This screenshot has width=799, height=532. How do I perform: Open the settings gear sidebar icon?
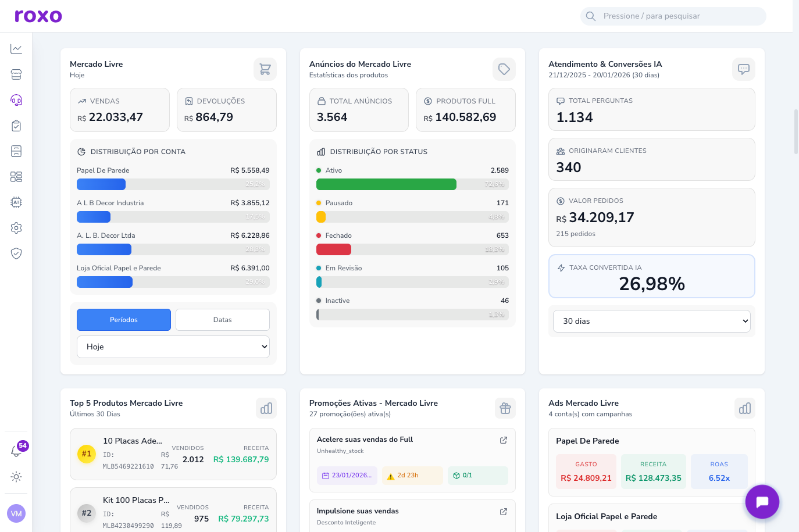tap(16, 228)
